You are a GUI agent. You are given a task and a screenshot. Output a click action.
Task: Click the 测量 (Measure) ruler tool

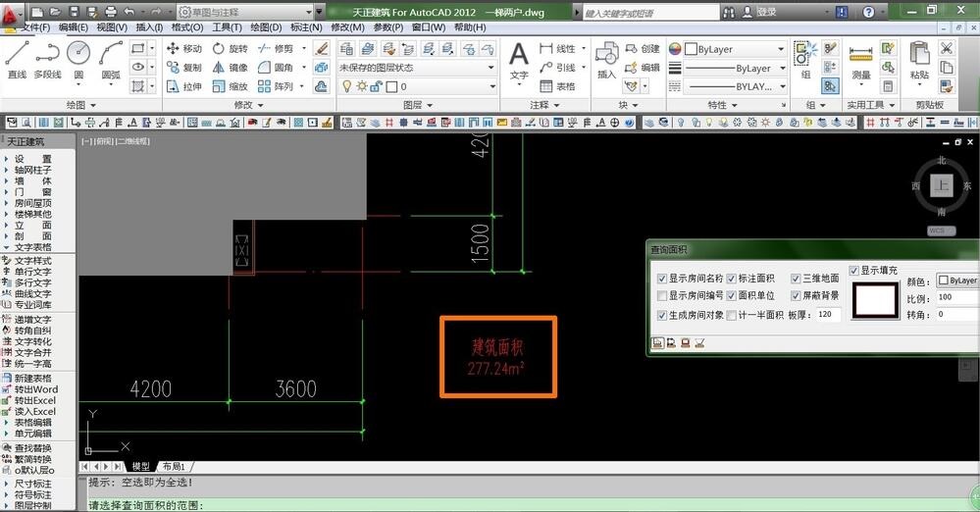[x=860, y=62]
